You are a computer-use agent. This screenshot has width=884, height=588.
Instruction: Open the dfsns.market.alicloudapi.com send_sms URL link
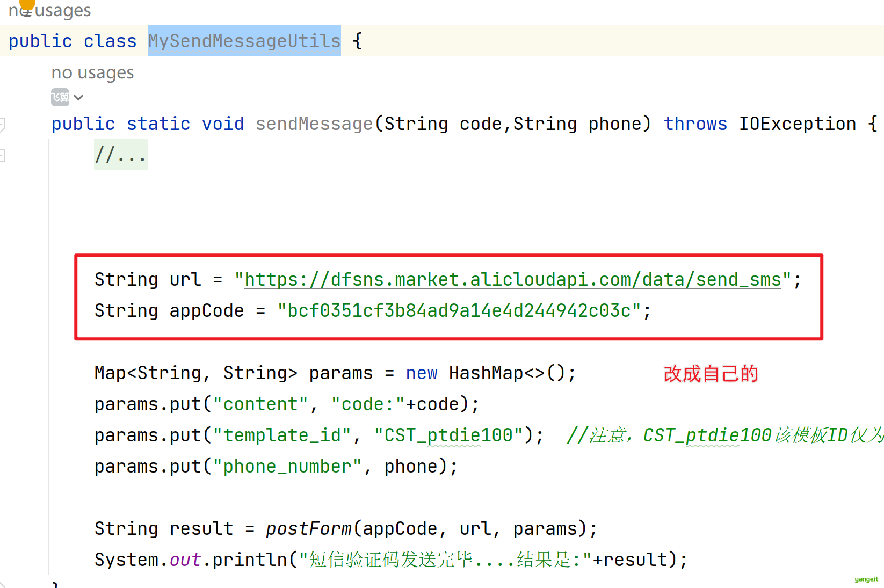point(512,280)
